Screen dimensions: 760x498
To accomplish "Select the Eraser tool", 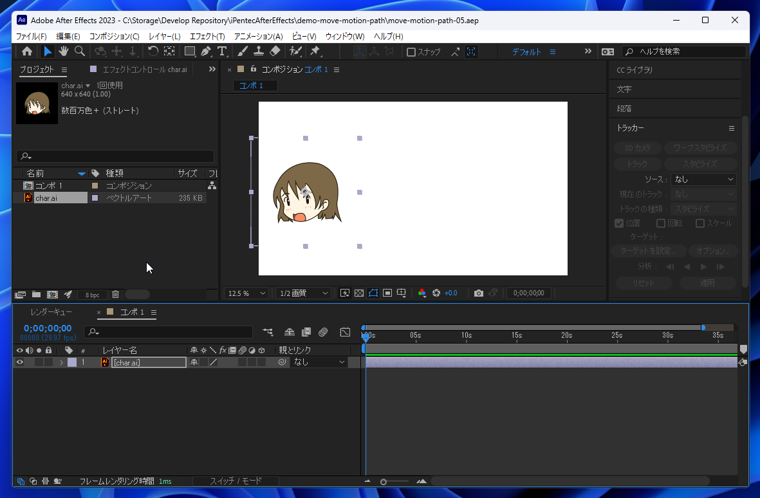I will coord(275,52).
